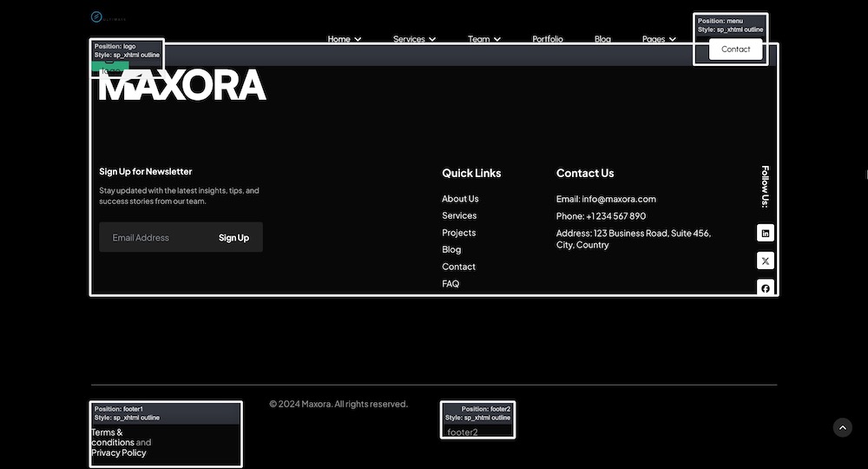Viewport: 868px width, 469px height.
Task: Open the Privacy Policy footer link
Action: click(x=119, y=452)
